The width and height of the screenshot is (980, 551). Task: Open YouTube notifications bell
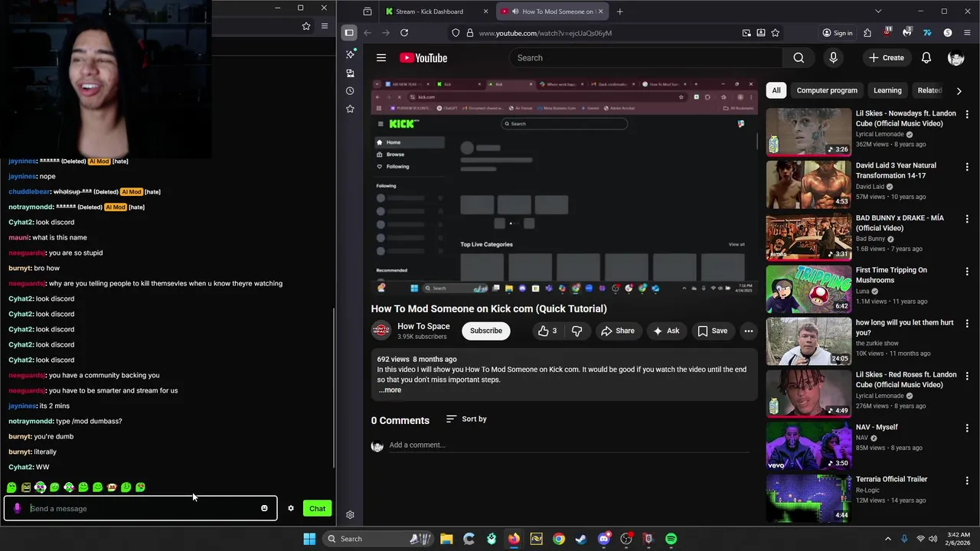pyautogui.click(x=926, y=57)
